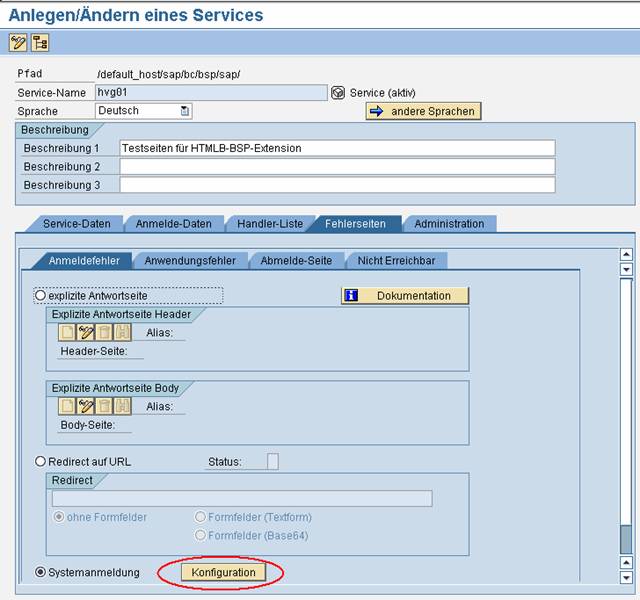Click save icon in Antwortseite Header group
This screenshot has width=640, height=600.
coord(122,332)
